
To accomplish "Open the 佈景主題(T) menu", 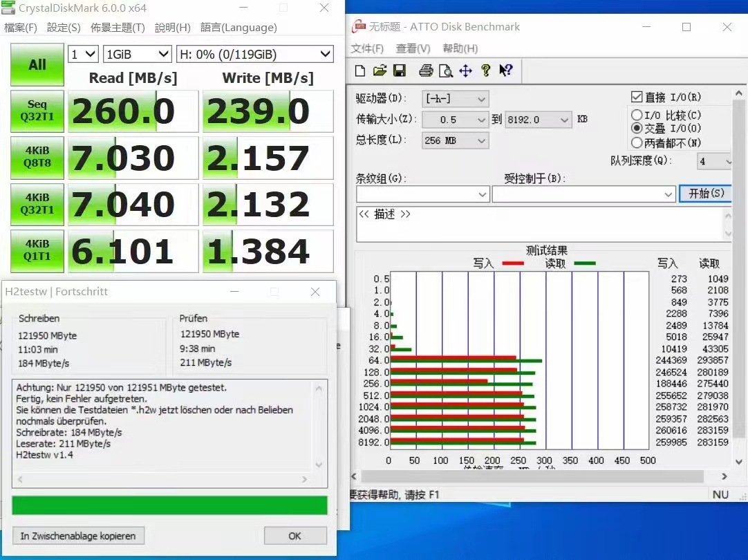I will tap(118, 28).
